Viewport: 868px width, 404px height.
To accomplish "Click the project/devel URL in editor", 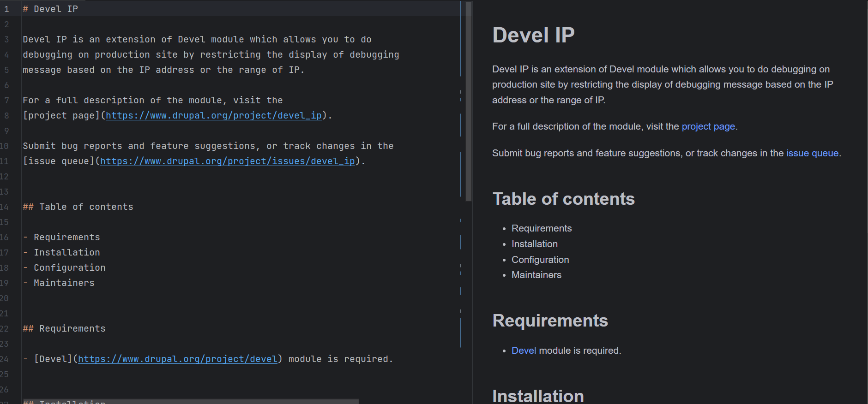I will tap(178, 359).
